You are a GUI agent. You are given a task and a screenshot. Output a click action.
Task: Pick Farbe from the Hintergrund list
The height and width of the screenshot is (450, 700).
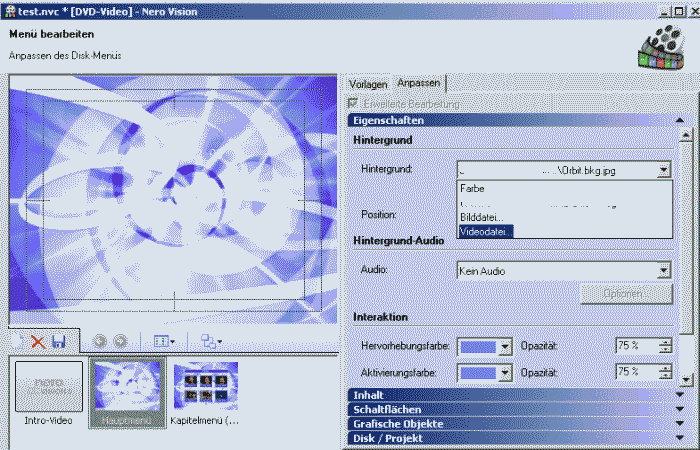coord(473,187)
